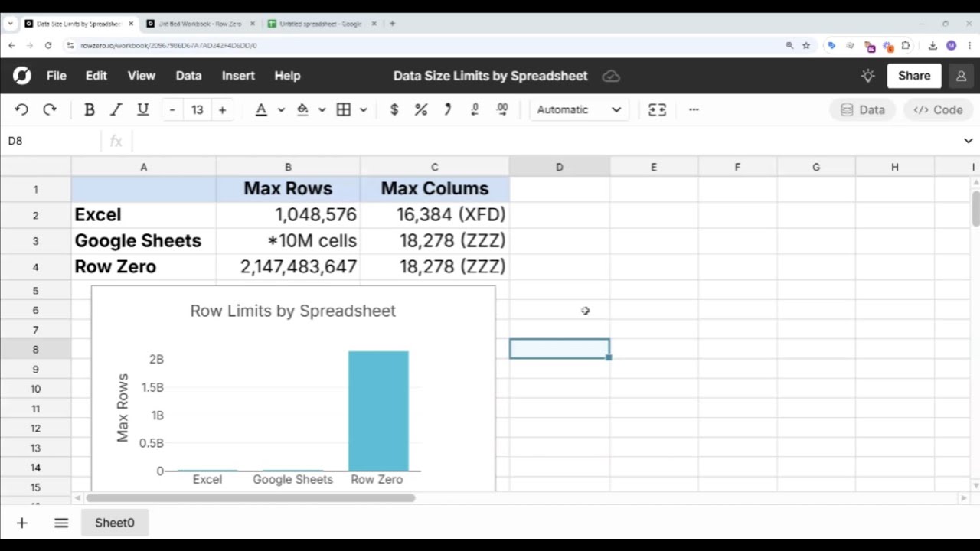
Task: Click the Max Colums header cell
Action: pos(434,188)
